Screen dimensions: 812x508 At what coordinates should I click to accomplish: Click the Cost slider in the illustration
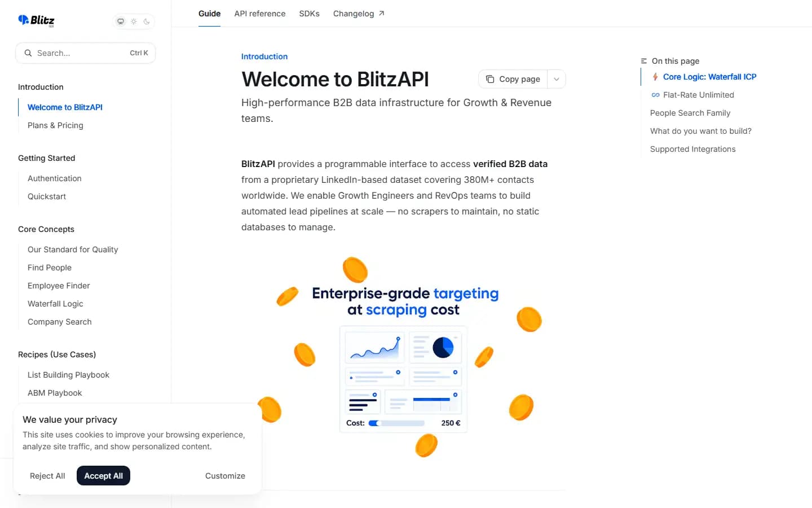(x=396, y=423)
